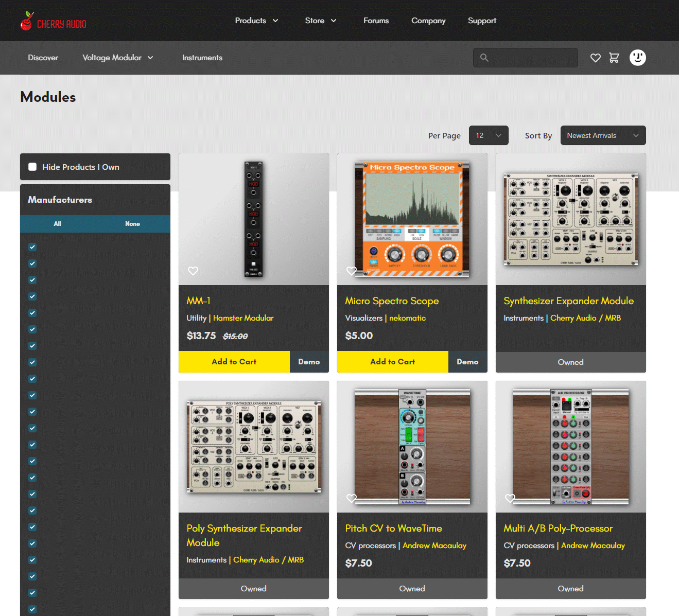The image size is (679, 616).
Task: Open Synthesizer Expander Module thumbnail
Action: [x=571, y=219]
